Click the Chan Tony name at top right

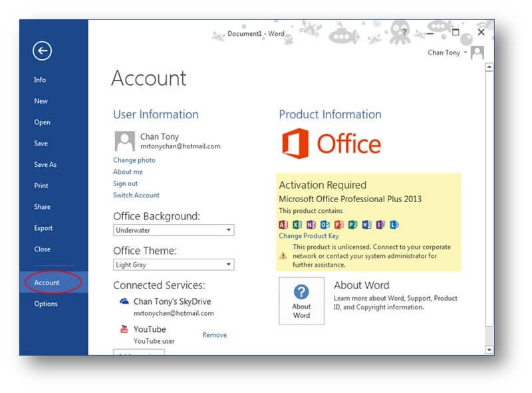(444, 53)
